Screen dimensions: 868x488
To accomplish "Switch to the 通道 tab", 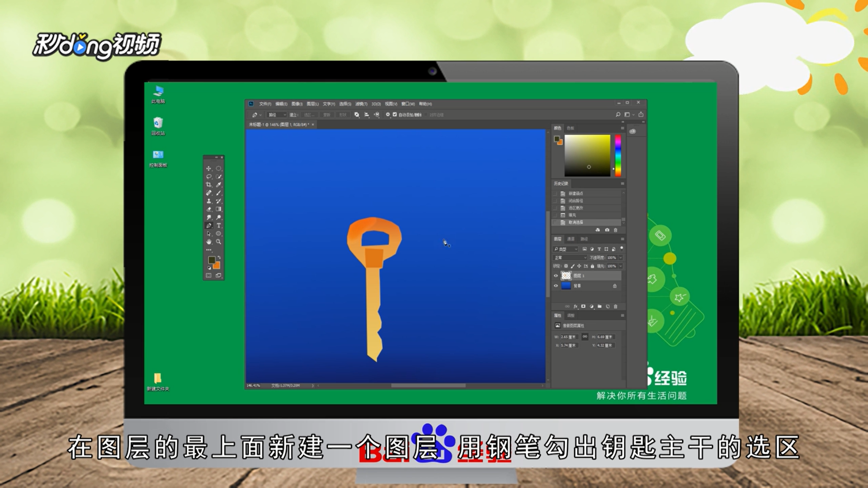I will click(571, 239).
